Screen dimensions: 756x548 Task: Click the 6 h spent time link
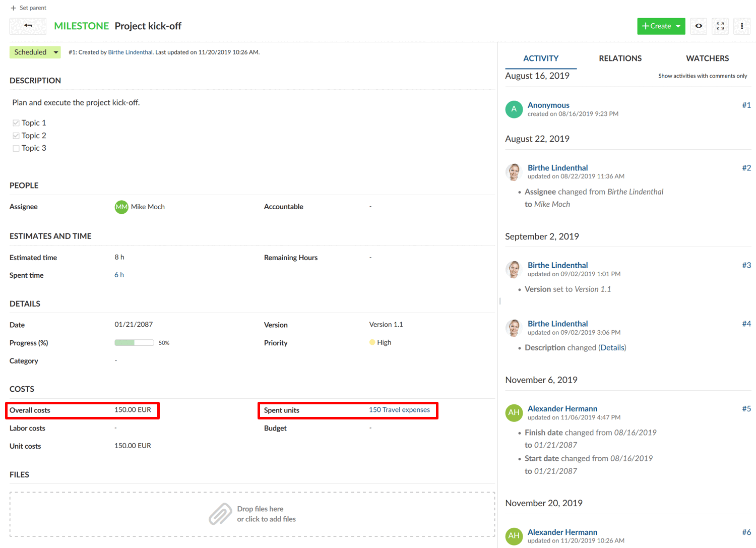coord(119,275)
